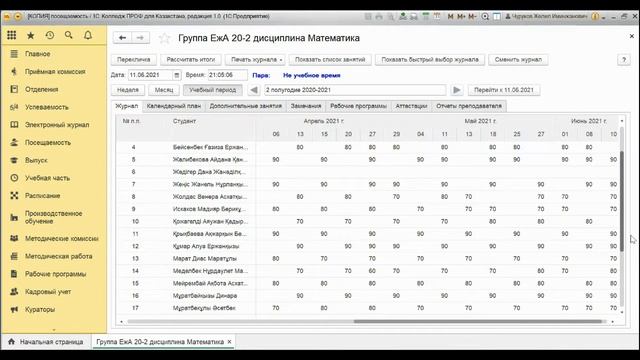This screenshot has height=360, width=640.
Task: Add journal to favorites with star
Action: point(164,38)
